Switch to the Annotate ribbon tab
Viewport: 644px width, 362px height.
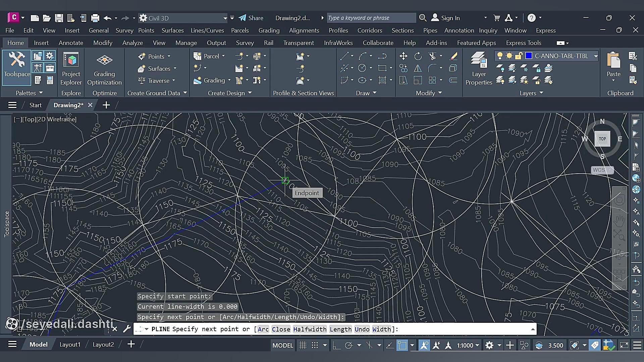[x=71, y=43]
